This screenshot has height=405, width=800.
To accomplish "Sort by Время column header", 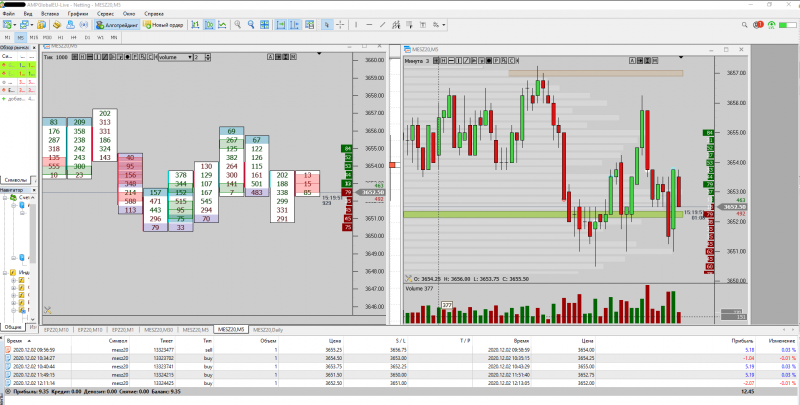I will 15,340.
